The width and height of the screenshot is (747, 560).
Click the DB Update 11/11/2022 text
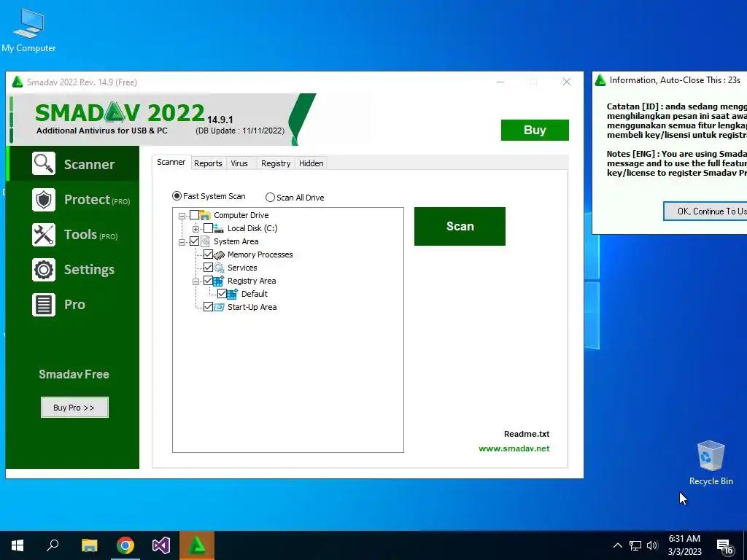(240, 131)
